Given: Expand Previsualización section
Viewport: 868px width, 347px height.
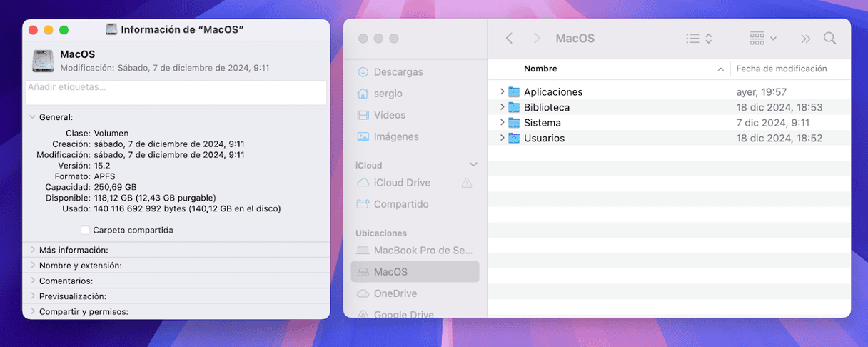Looking at the screenshot, I should [33, 296].
